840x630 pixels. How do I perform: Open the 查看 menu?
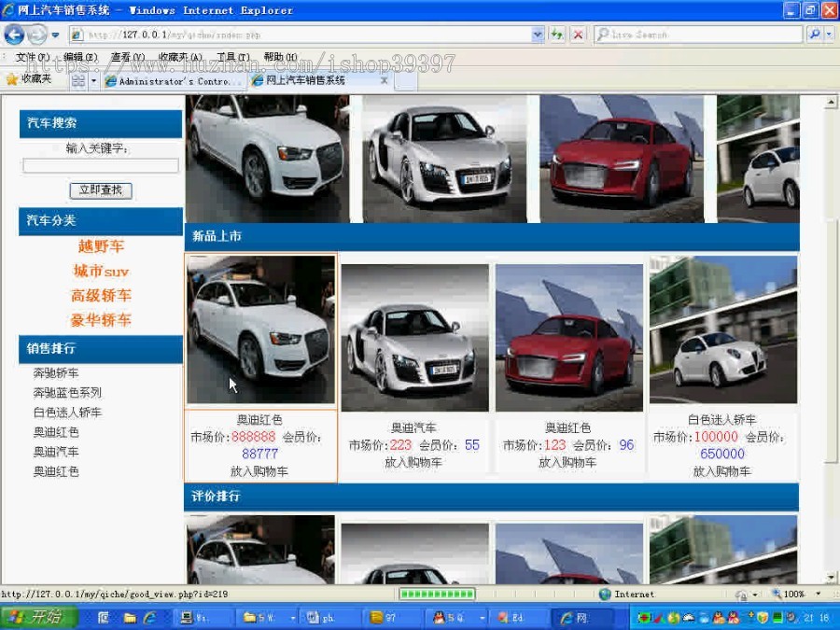coord(128,57)
